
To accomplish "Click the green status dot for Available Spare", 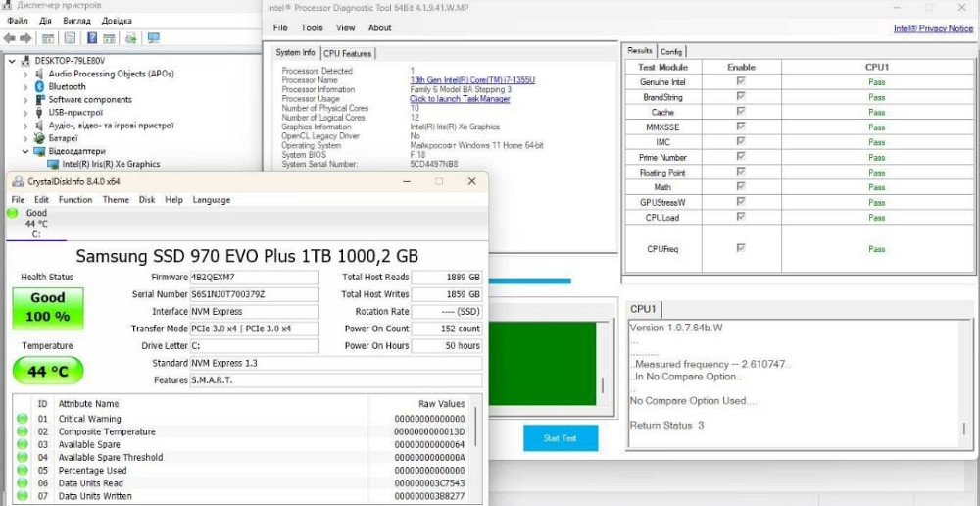I will pyautogui.click(x=23, y=444).
